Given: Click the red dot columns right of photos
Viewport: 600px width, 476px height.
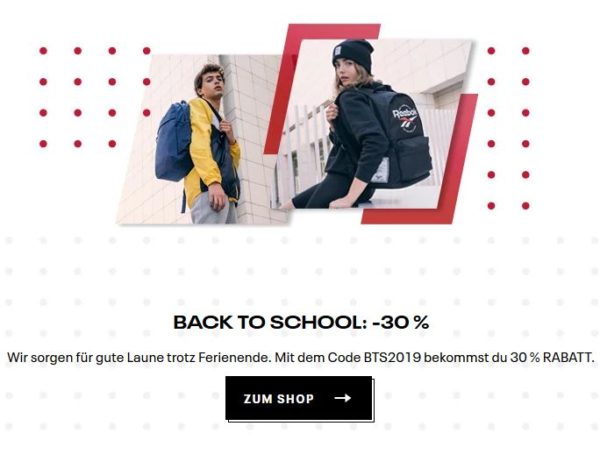Looking at the screenshot, I should coord(509,128).
